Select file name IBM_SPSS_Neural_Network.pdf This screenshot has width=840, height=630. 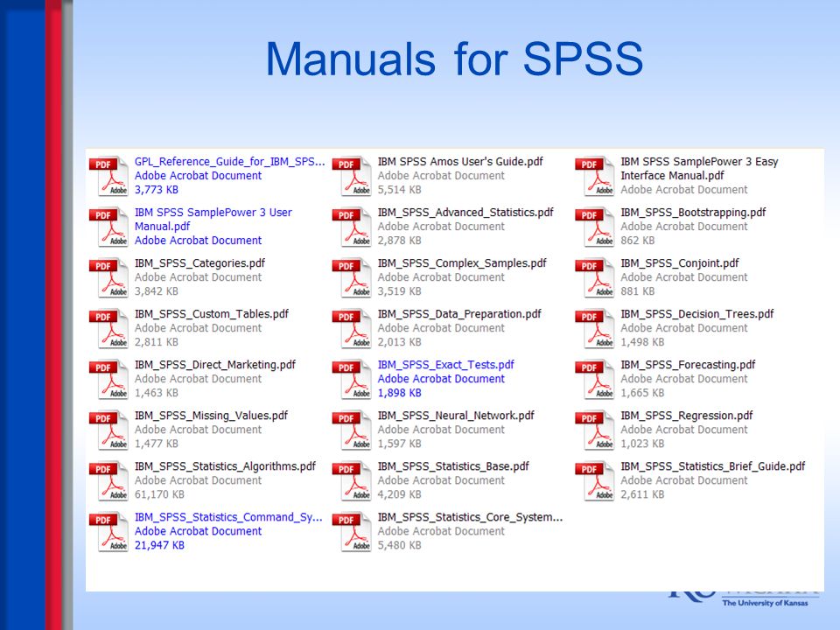click(456, 416)
